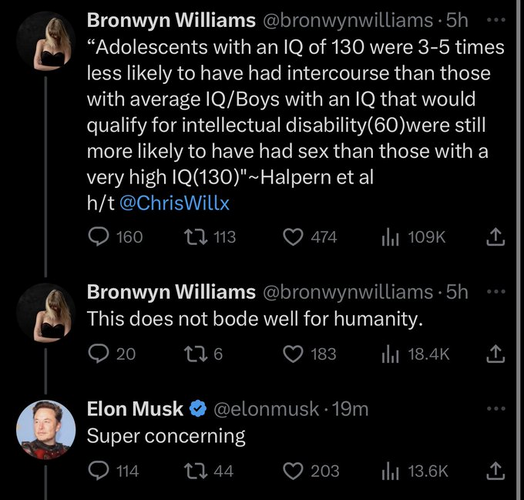Open Elon Musk's profile name link
Screen dimensions: 524x500
pos(135,409)
